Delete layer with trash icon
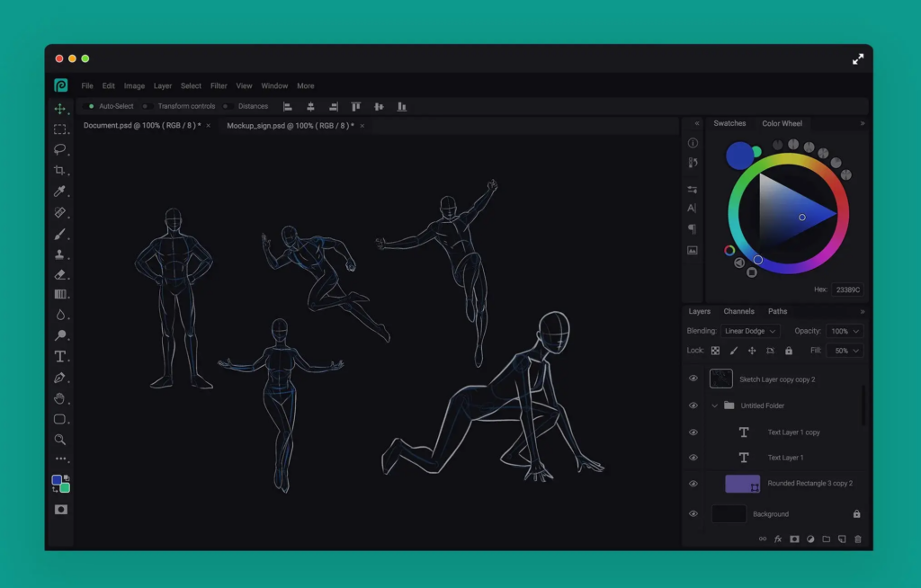This screenshot has width=921, height=588. (857, 539)
